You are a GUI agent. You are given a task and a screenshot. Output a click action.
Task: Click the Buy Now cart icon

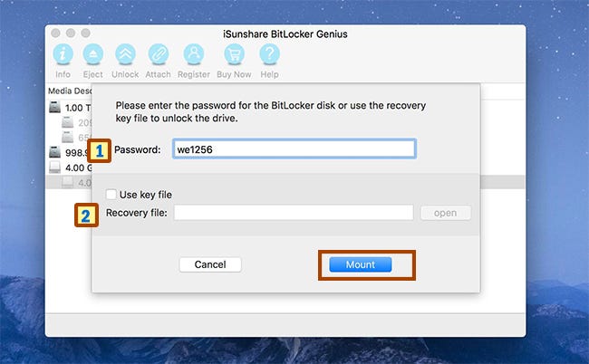tap(234, 54)
